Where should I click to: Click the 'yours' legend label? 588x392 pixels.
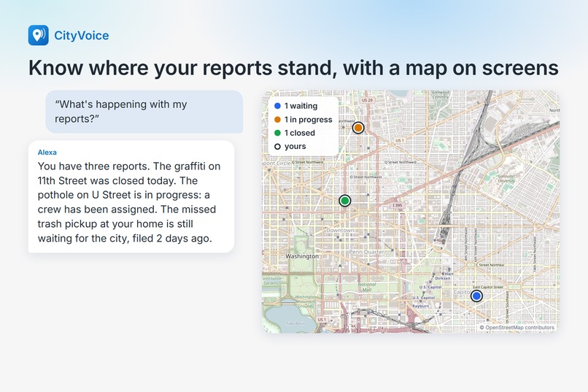[295, 146]
